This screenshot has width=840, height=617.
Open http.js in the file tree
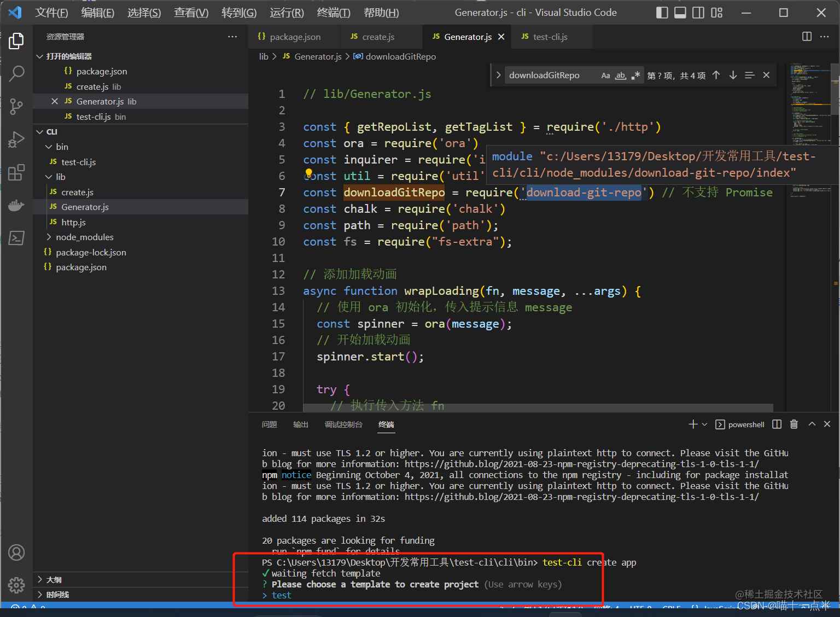73,222
